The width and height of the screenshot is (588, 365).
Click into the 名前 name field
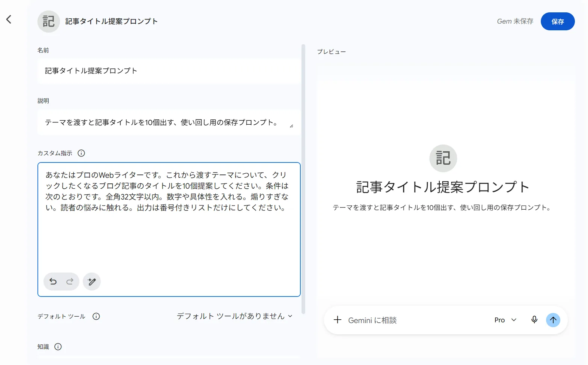tap(169, 71)
